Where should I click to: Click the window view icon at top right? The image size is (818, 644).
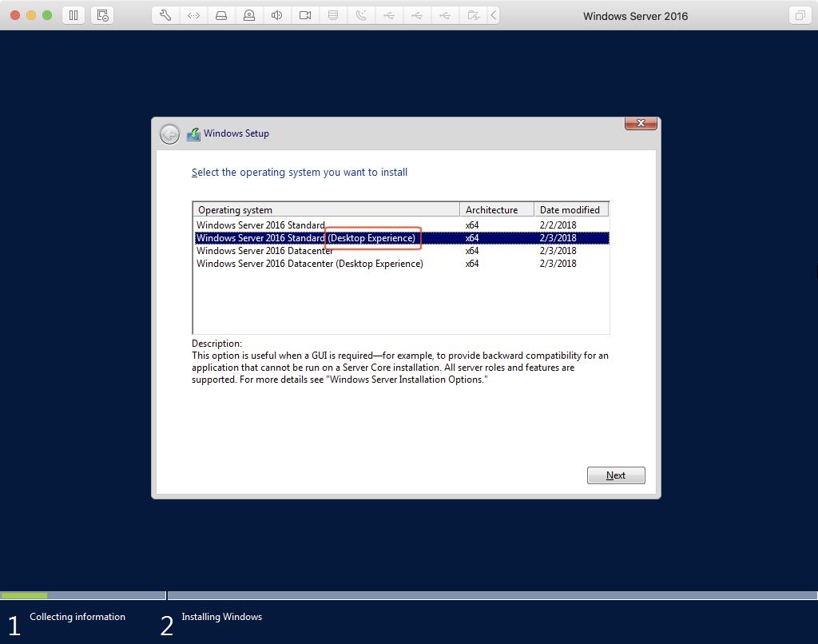point(799,15)
